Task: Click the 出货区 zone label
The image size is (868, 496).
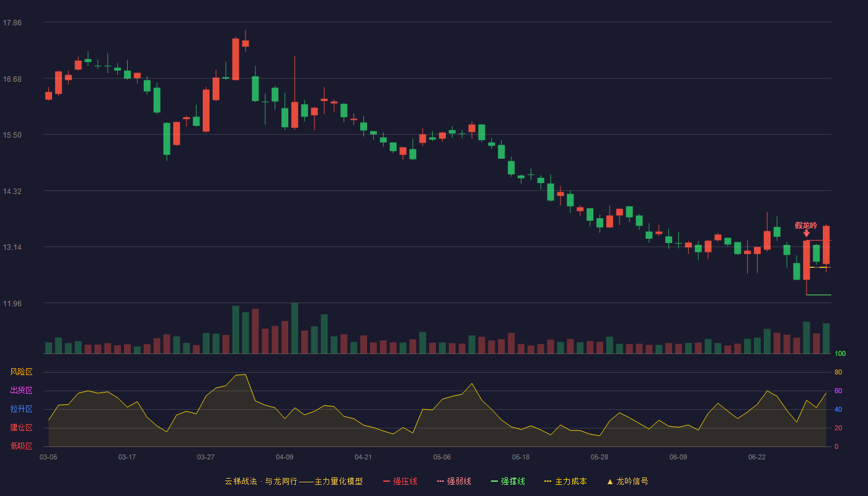Action: point(21,391)
